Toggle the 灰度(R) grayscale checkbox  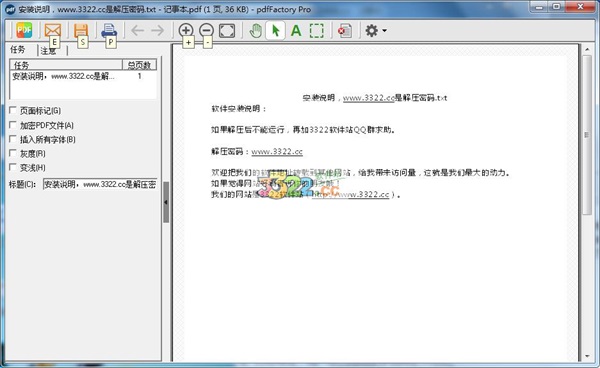(x=13, y=153)
